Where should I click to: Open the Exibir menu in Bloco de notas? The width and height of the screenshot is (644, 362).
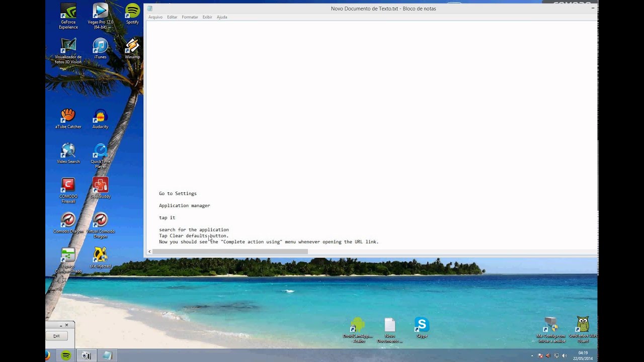tap(207, 17)
